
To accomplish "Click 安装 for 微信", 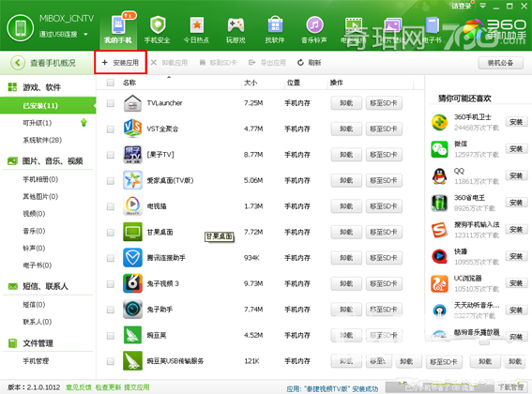I will [x=516, y=148].
